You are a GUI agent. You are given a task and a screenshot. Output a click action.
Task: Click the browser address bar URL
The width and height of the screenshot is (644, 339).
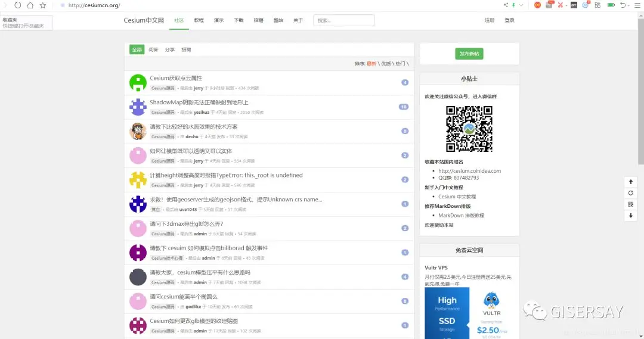point(94,5)
